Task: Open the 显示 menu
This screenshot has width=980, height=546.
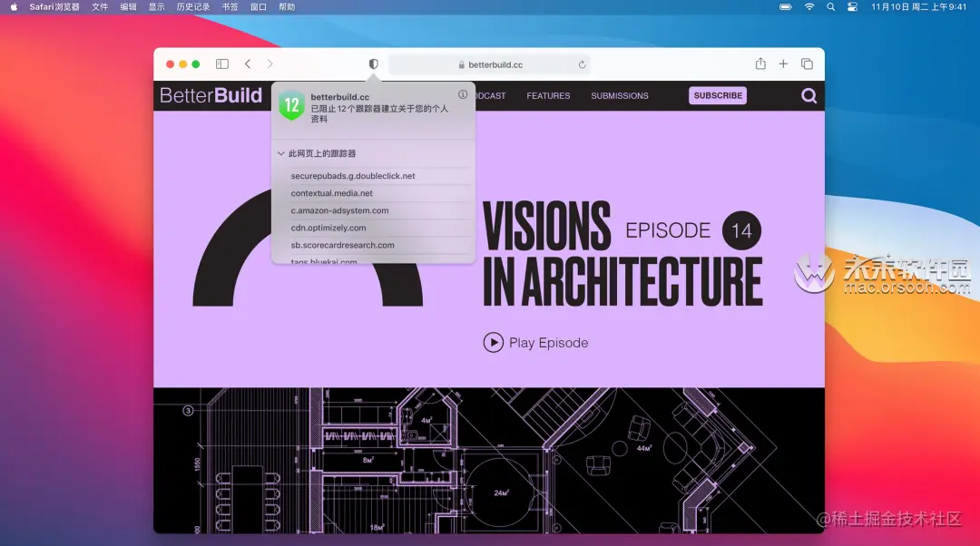Action: click(x=157, y=7)
